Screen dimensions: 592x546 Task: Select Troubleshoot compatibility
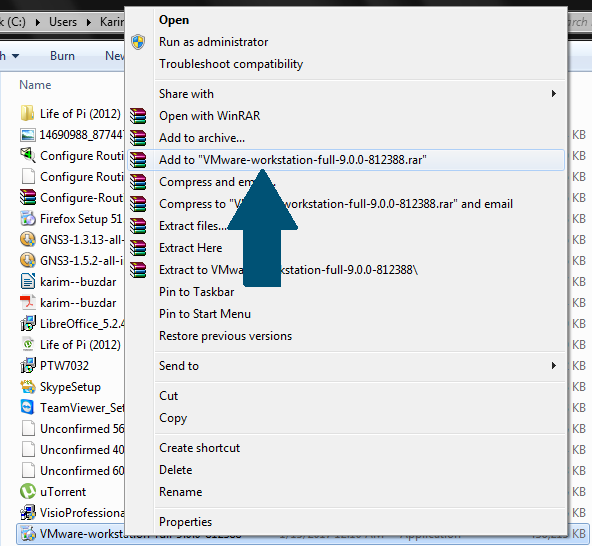point(345,64)
